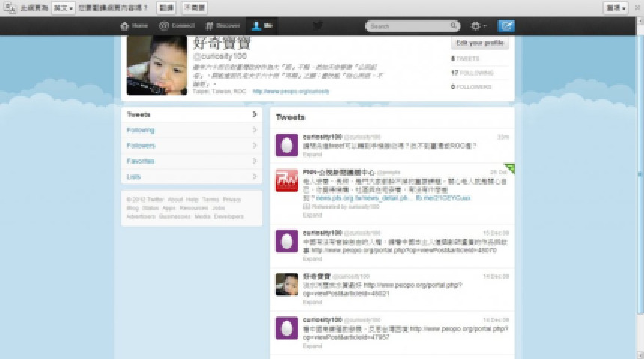Click the Edit your profile button

479,43
